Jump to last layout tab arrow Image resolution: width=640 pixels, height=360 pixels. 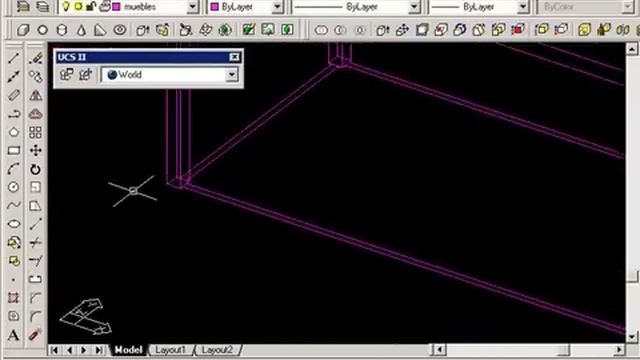pyautogui.click(x=99, y=350)
